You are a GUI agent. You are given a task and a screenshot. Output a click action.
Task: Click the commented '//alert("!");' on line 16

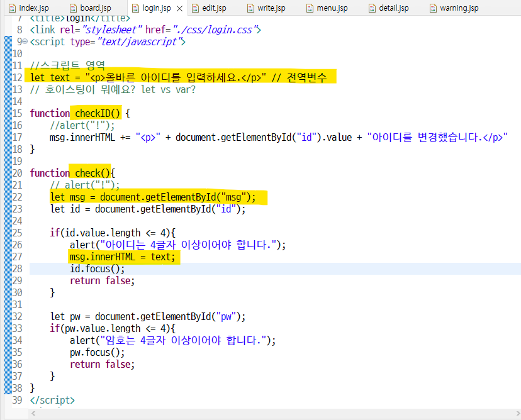pos(82,126)
